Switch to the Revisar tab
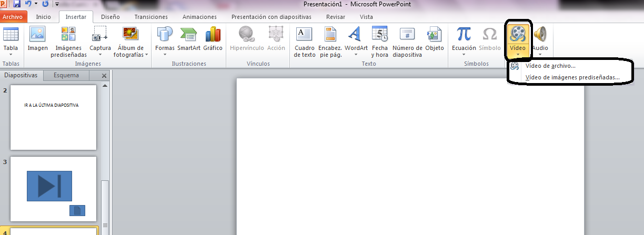The height and width of the screenshot is (235, 644). [x=336, y=17]
